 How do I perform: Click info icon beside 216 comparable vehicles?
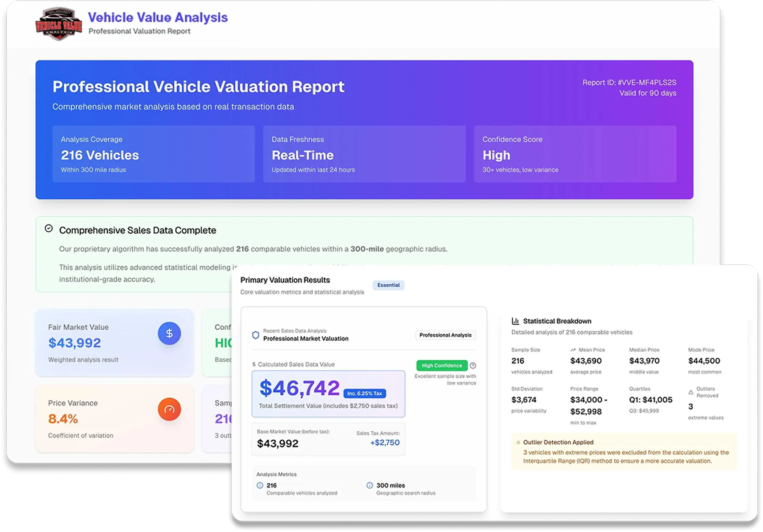click(260, 486)
